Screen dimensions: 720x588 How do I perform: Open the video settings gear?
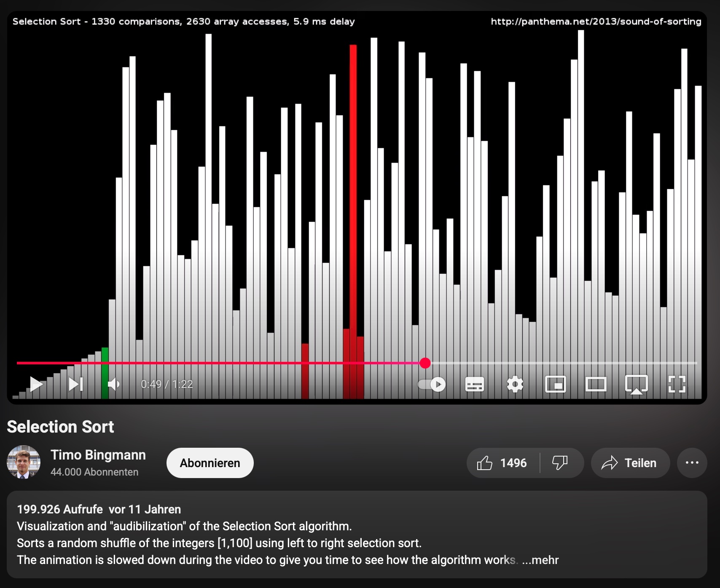pyautogui.click(x=515, y=384)
